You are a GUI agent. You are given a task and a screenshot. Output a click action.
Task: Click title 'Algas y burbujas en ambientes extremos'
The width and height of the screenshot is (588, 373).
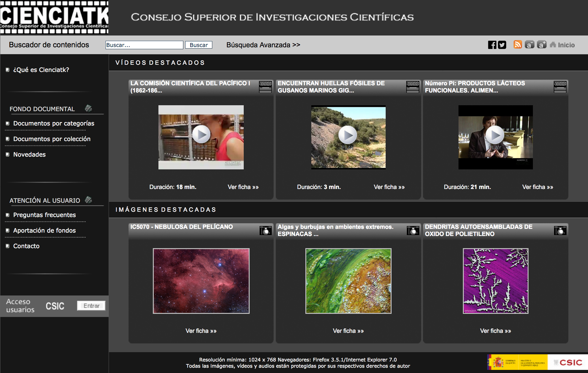336,230
